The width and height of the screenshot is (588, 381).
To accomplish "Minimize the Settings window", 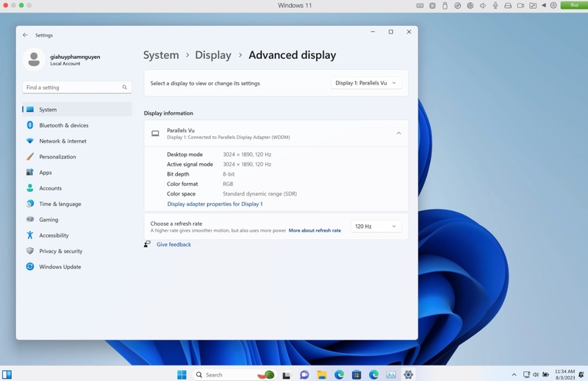I will (x=373, y=32).
